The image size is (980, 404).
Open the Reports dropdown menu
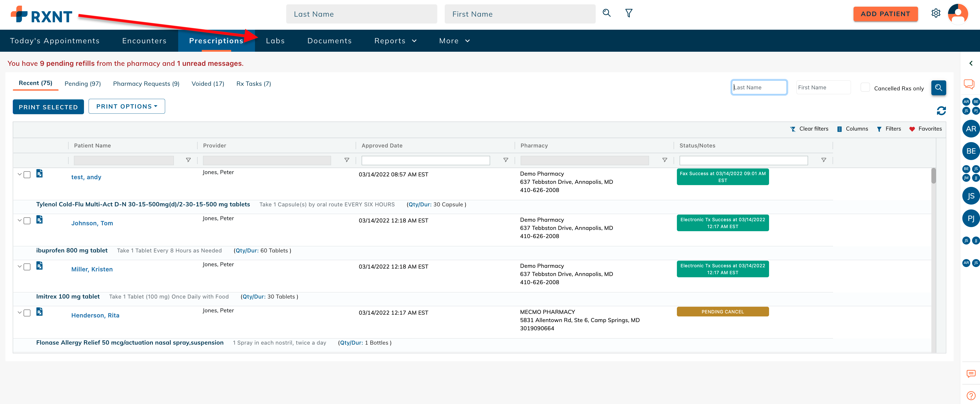pos(395,41)
